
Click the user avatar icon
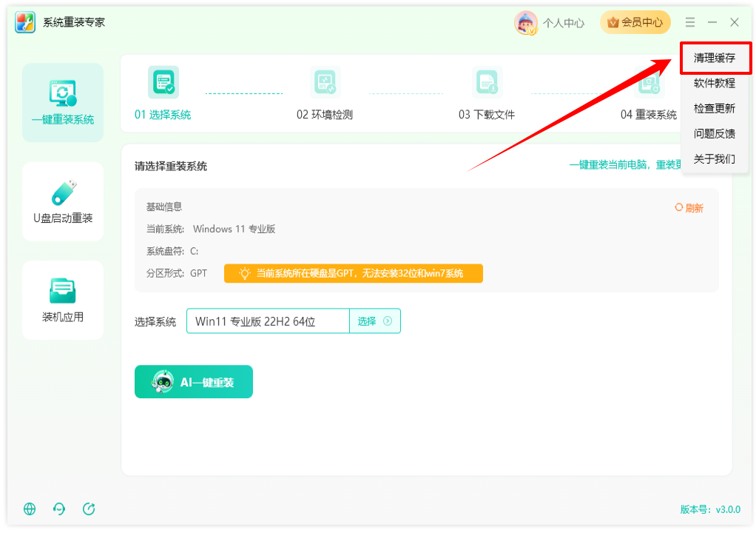coord(525,23)
